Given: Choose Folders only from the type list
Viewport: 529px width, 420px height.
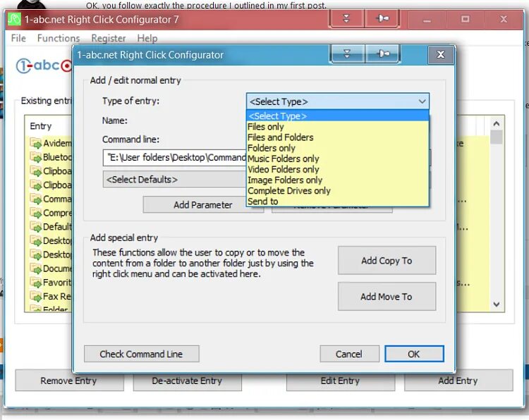Looking at the screenshot, I should (x=338, y=148).
